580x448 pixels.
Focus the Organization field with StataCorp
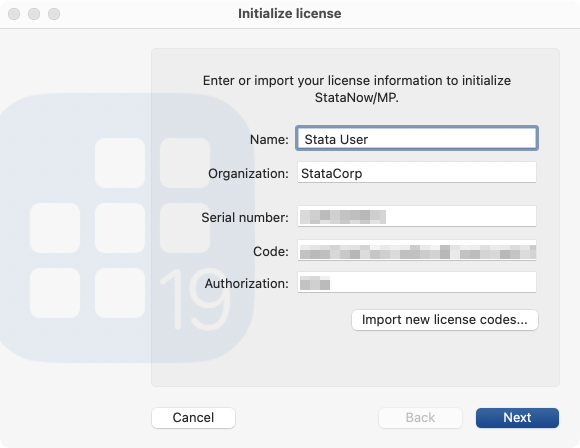(x=417, y=172)
